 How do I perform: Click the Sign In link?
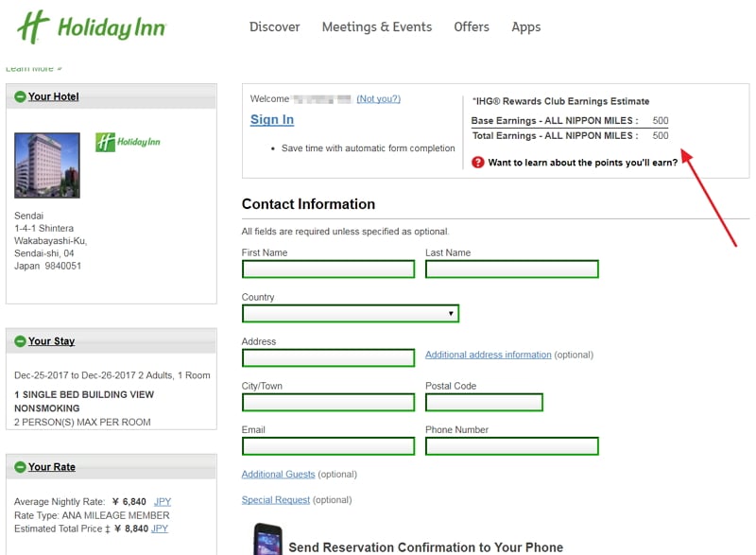click(272, 119)
